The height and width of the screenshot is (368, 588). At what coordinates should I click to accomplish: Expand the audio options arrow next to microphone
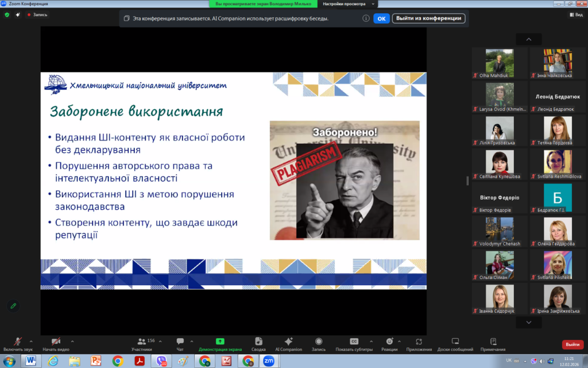click(30, 340)
